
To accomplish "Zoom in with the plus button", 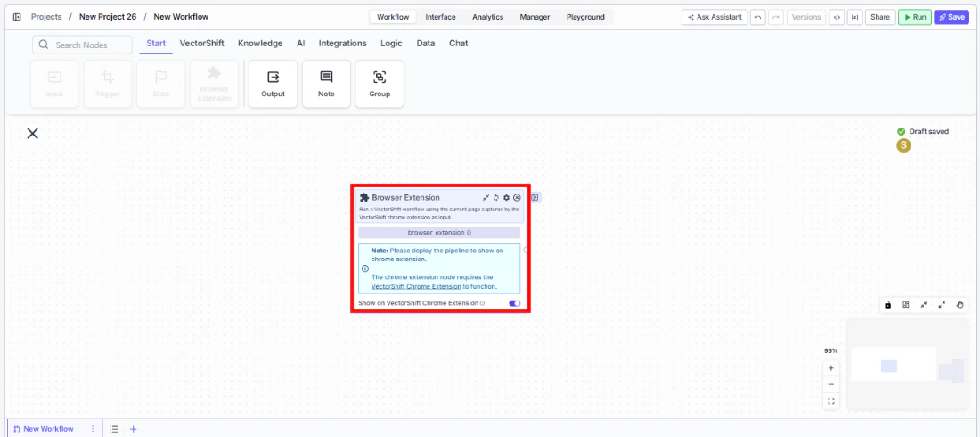I will (830, 368).
